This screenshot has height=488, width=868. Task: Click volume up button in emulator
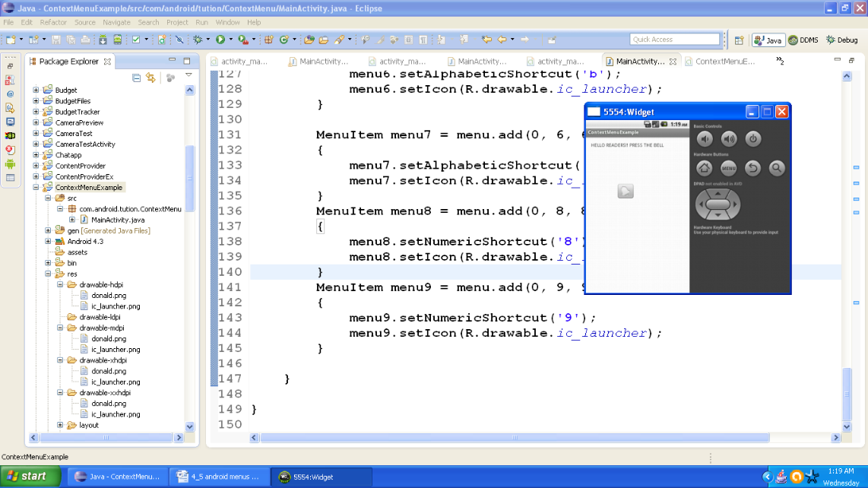point(729,139)
